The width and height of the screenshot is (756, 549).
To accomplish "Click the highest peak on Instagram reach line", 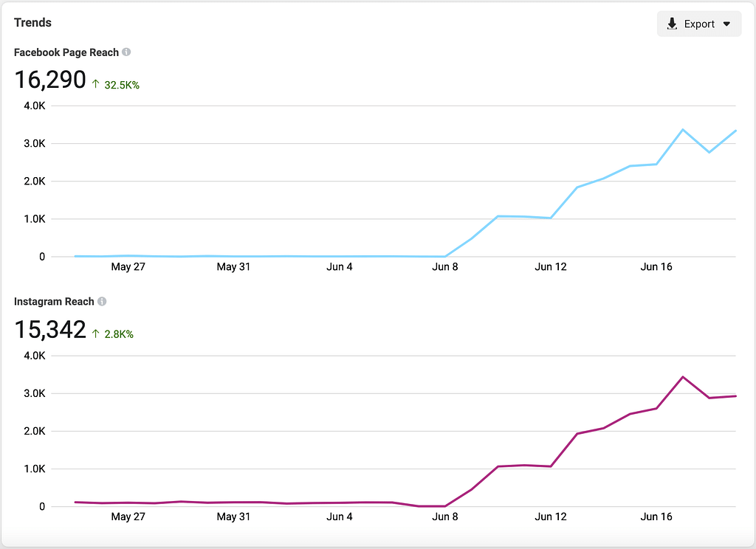I will pyautogui.click(x=683, y=377).
